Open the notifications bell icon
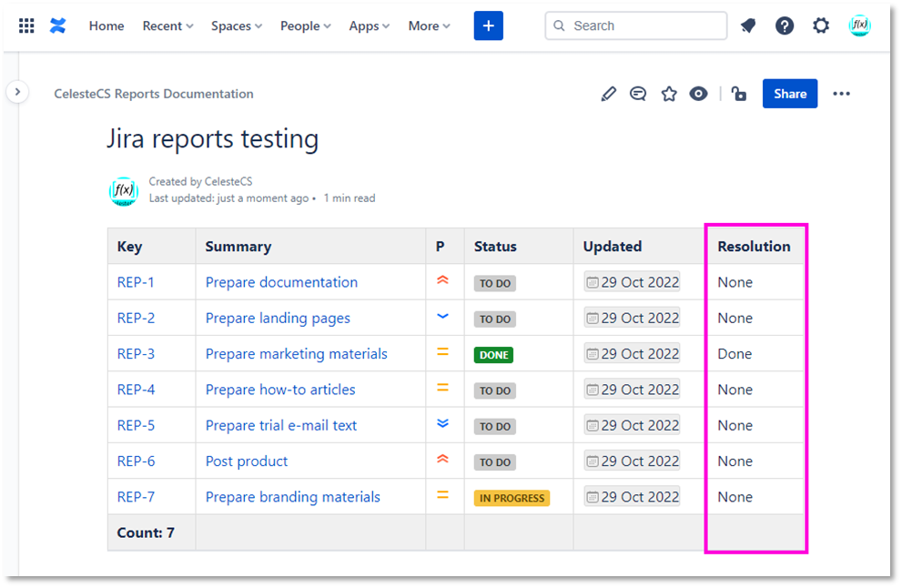Viewport: 902px width, 588px height. point(748,25)
